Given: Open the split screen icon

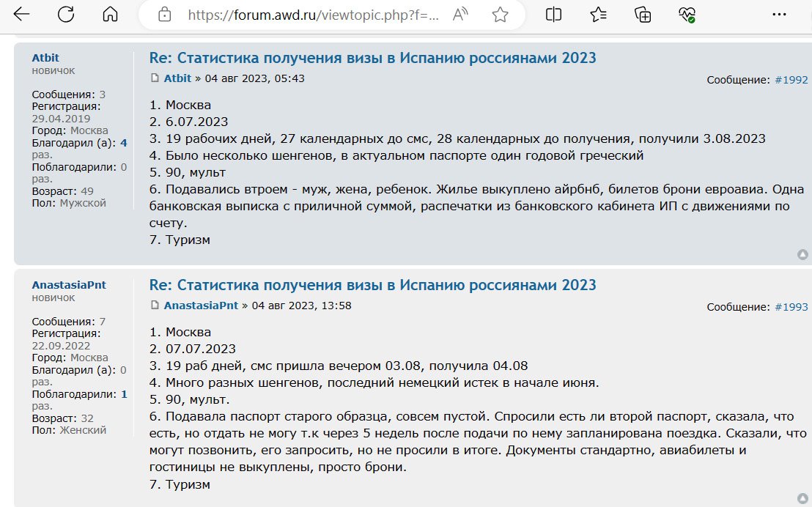Looking at the screenshot, I should click(553, 15).
